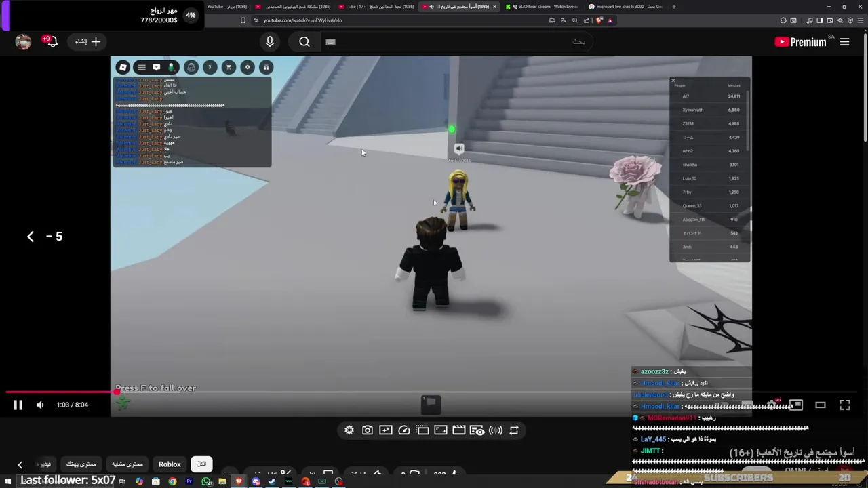Close the in-game People leaderboard panel

click(673, 81)
